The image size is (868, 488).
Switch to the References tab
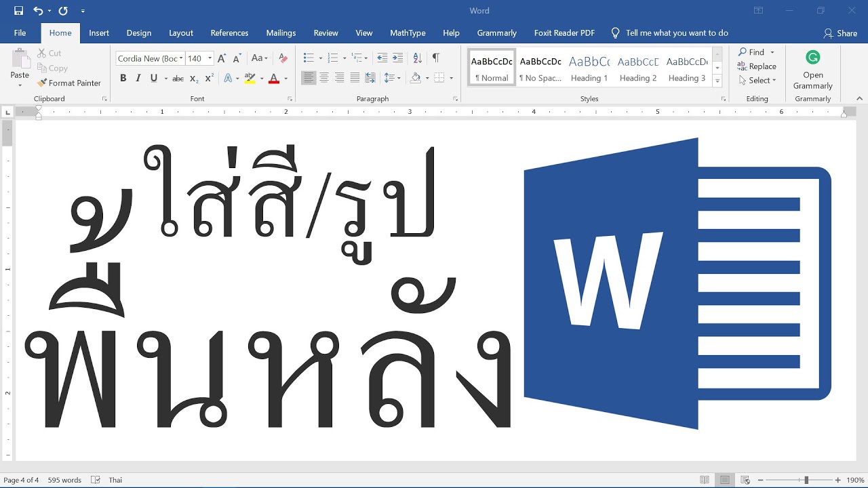tap(229, 33)
